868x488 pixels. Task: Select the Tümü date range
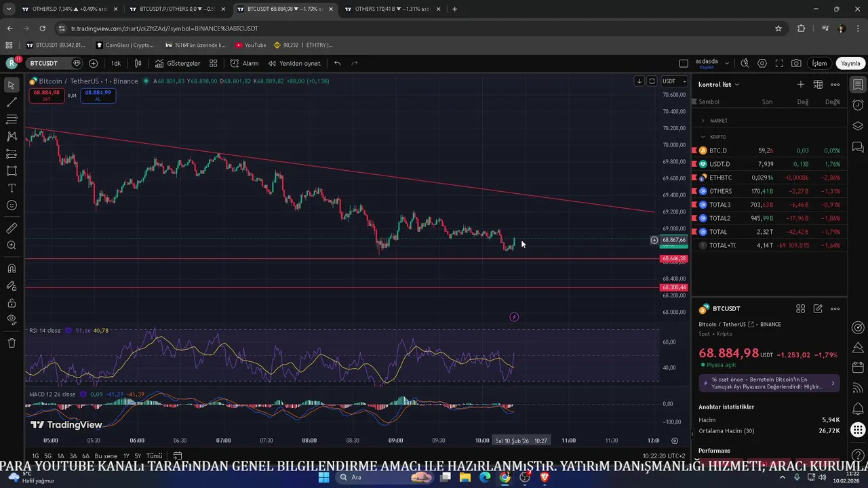154,456
